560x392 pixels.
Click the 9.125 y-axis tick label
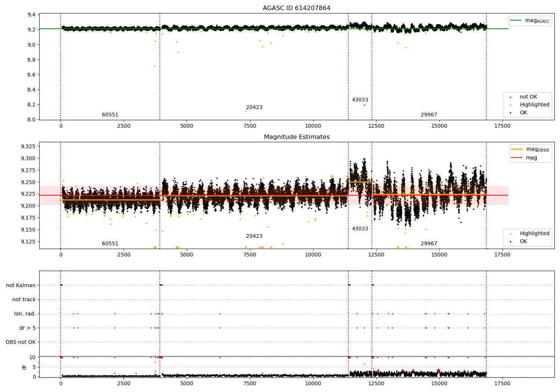pos(28,242)
